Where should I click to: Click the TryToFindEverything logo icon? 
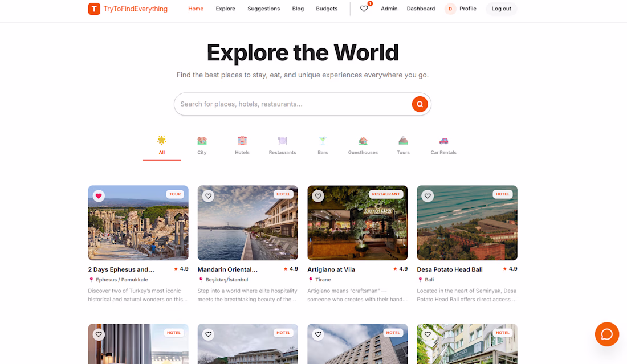click(94, 9)
